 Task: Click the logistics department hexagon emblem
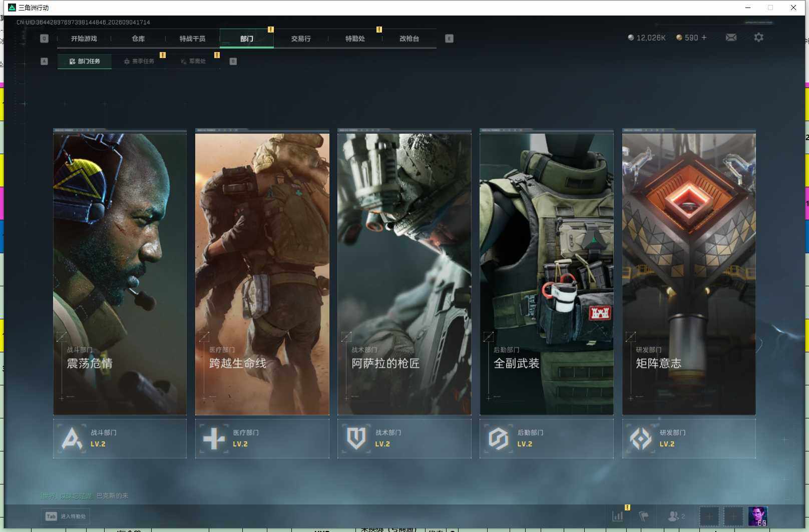[498, 438]
